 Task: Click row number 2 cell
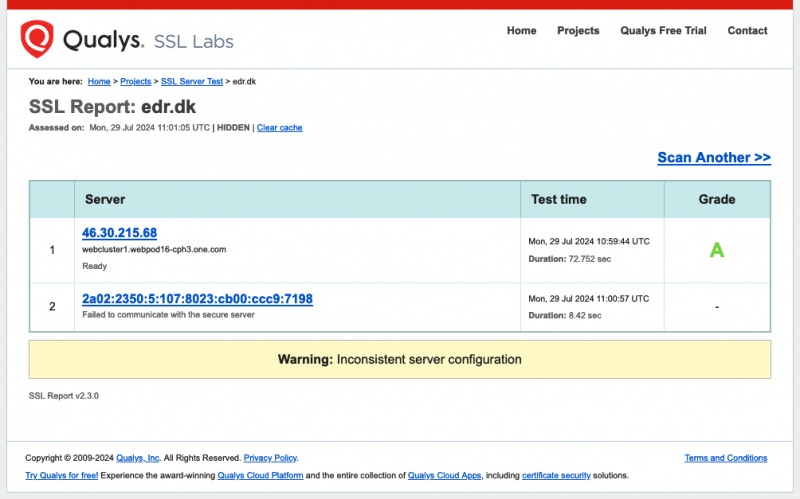[x=52, y=307]
